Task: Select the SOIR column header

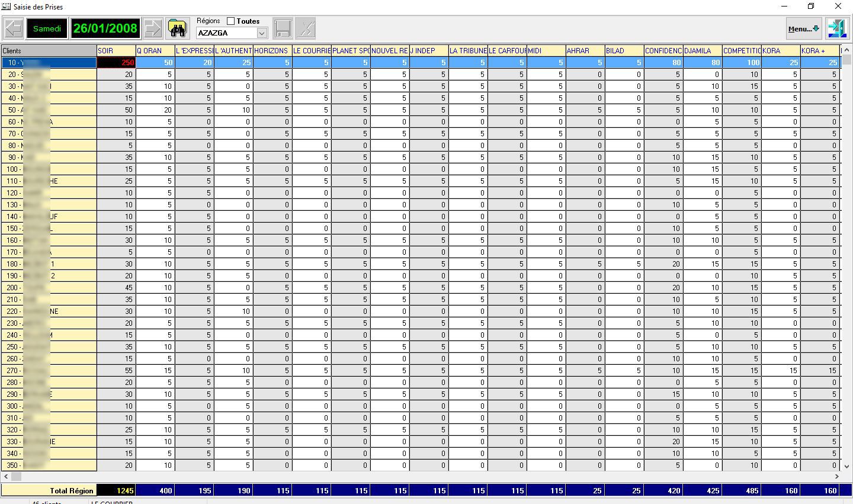Action: (x=116, y=51)
